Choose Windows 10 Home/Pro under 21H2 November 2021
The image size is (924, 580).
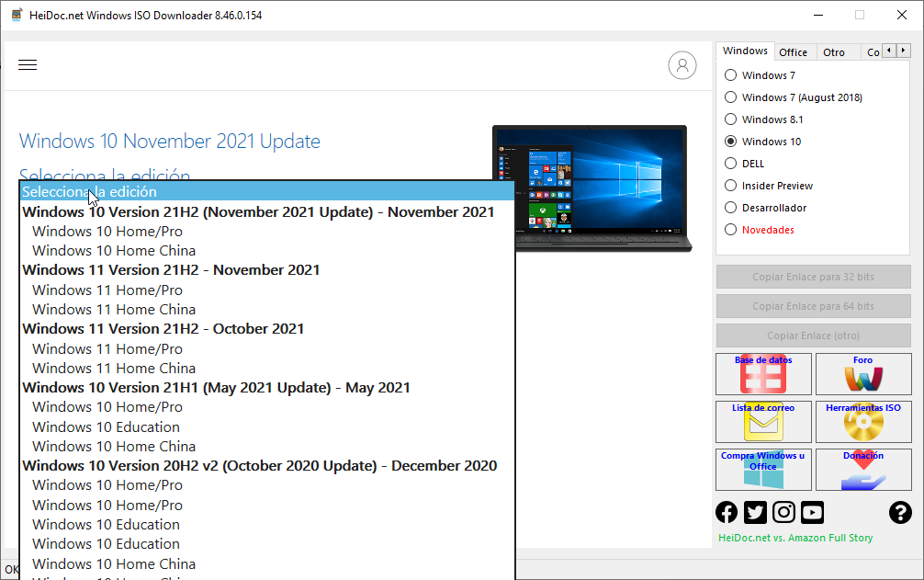click(267, 231)
